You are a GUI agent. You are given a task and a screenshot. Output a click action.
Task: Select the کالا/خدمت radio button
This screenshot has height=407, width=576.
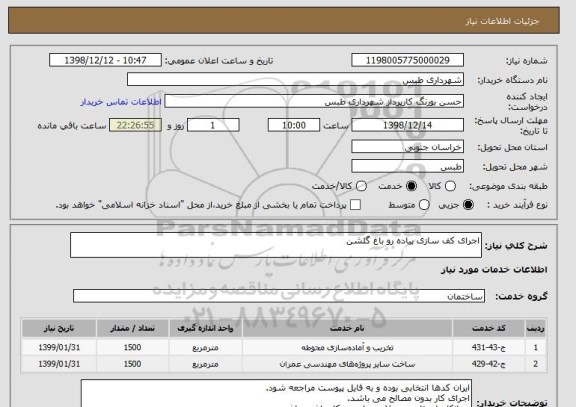(x=361, y=186)
